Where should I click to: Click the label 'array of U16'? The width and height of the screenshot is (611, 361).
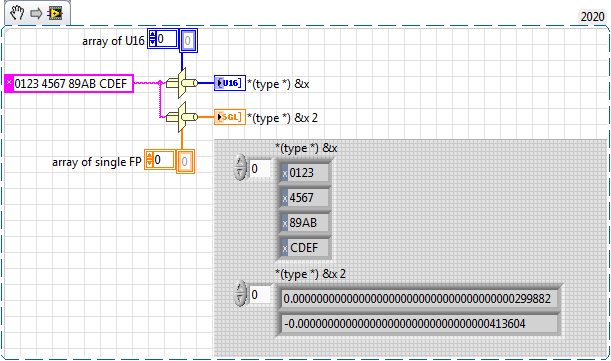[113, 41]
